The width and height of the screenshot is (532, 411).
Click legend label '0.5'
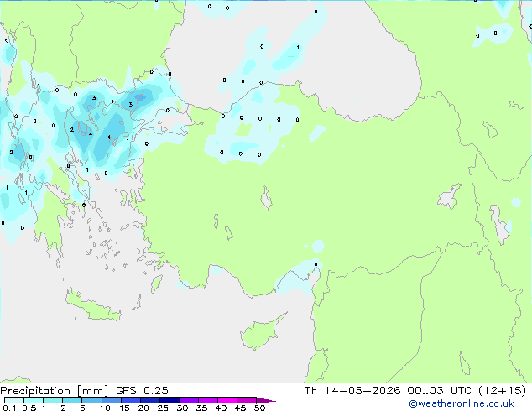29,408
